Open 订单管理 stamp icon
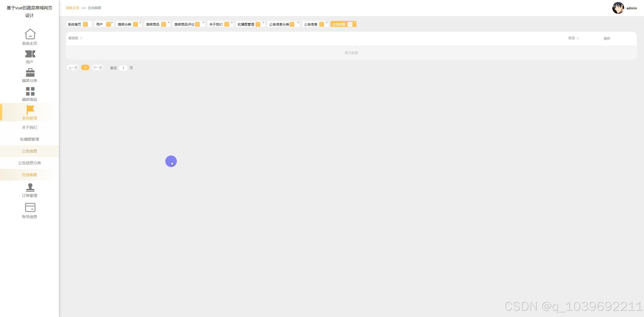Screen dimensions: 644x317 [30, 187]
